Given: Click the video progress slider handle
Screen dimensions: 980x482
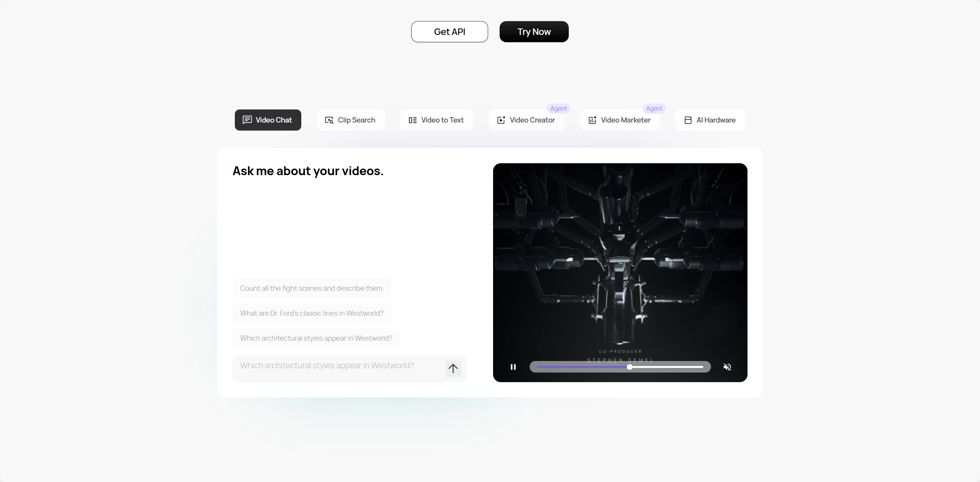Looking at the screenshot, I should tap(630, 367).
